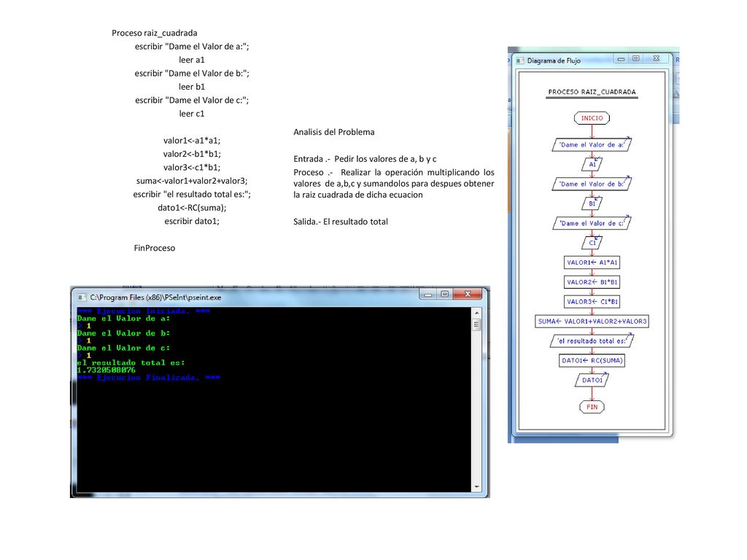The width and height of the screenshot is (747, 560).
Task: Click the 'valor2<-b1*b1;' code line
Action: [x=192, y=154]
